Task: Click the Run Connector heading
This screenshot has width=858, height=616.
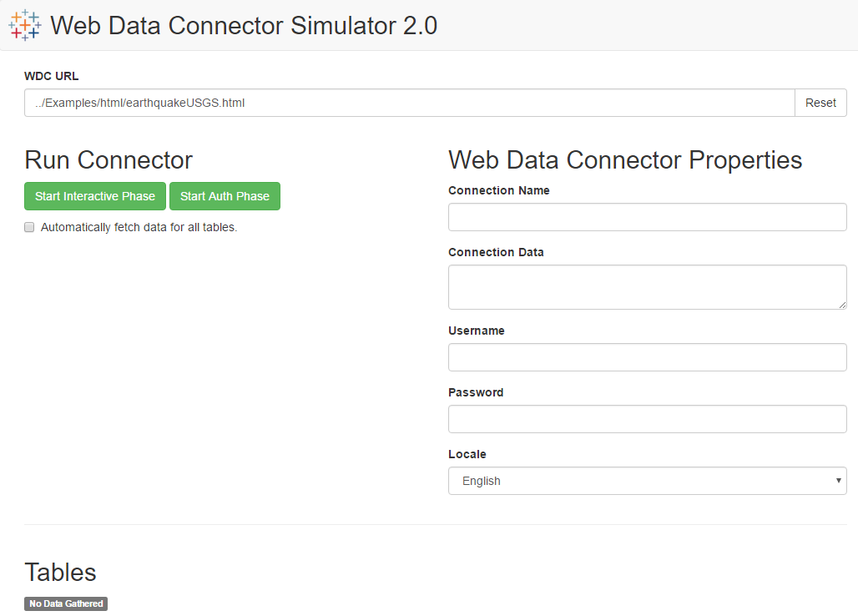Action: click(109, 160)
